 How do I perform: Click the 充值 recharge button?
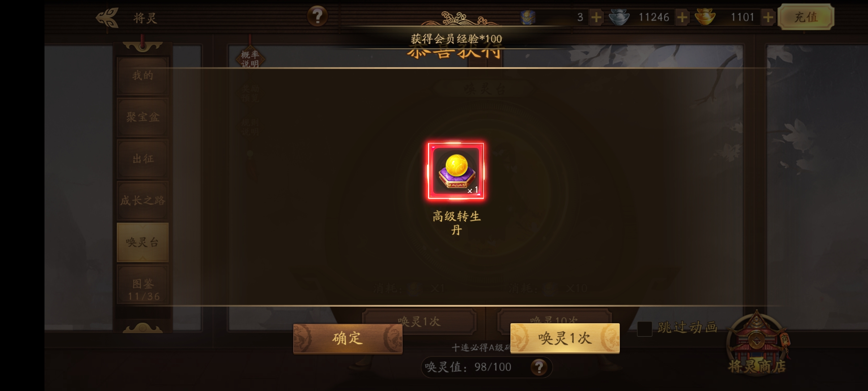click(806, 17)
